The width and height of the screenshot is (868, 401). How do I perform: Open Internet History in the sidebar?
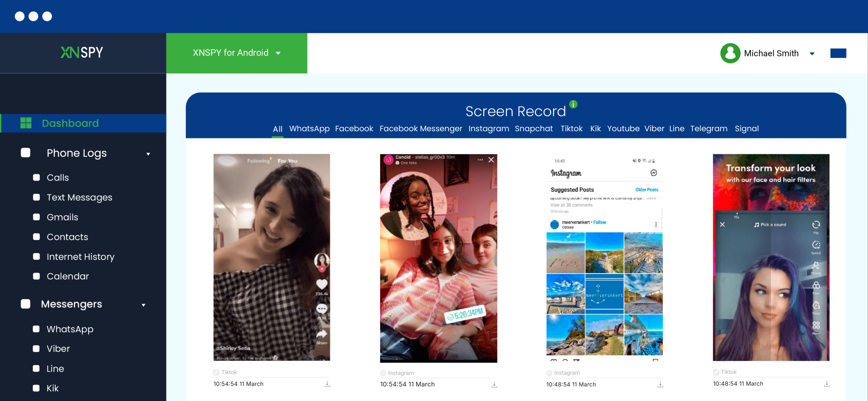80,257
